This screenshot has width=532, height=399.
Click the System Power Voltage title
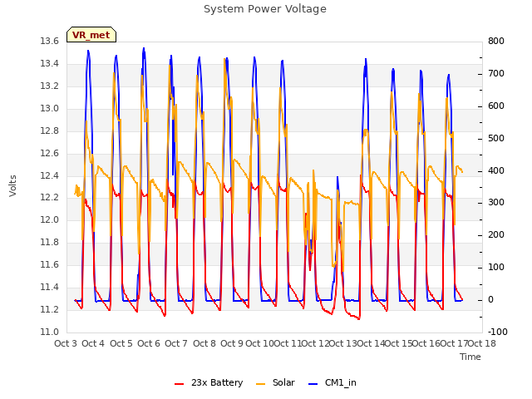265,9
